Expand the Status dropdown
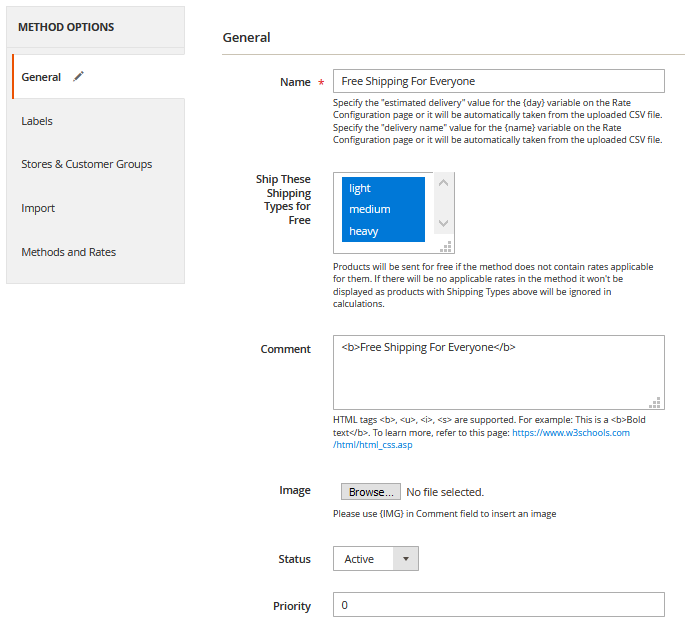 click(375, 559)
